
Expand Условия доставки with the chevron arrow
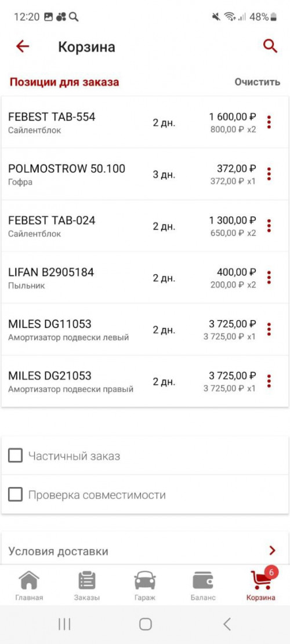[272, 550]
